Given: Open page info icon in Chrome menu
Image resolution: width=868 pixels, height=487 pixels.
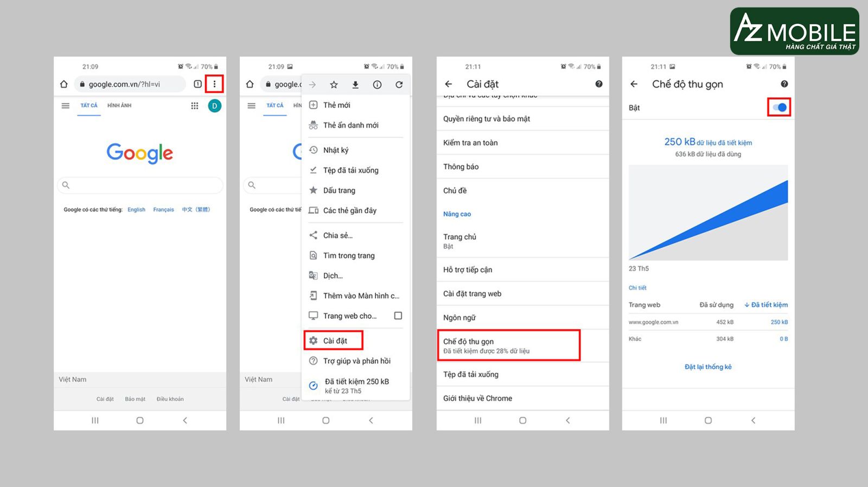Looking at the screenshot, I should [x=377, y=85].
